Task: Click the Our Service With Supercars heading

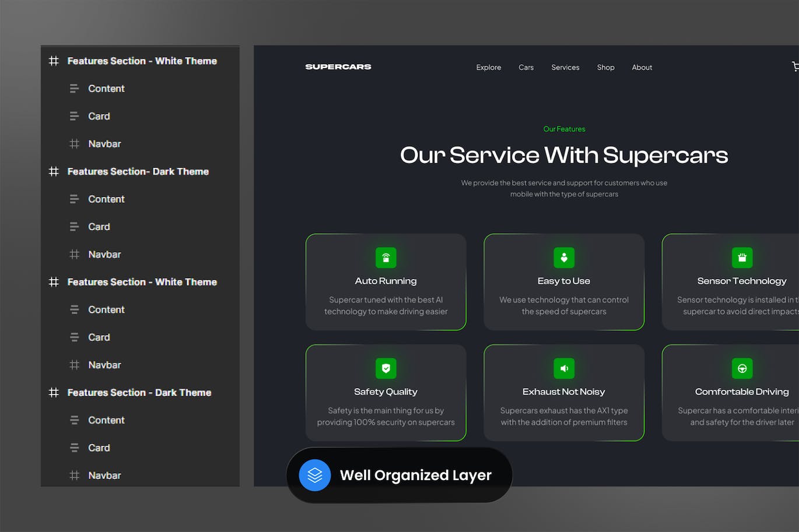Action: (x=563, y=156)
